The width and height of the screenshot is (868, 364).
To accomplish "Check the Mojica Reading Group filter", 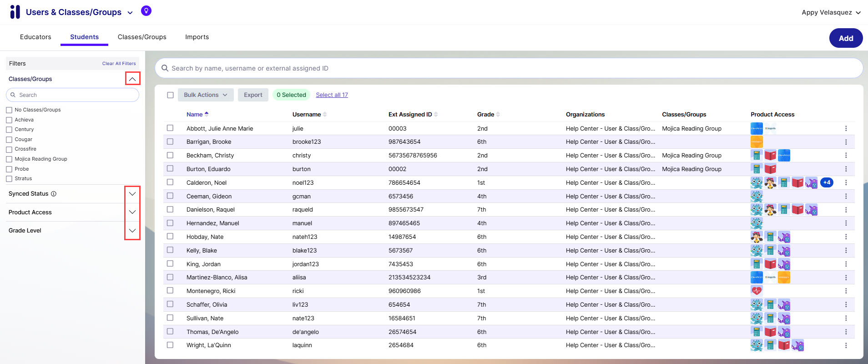I will [9, 159].
